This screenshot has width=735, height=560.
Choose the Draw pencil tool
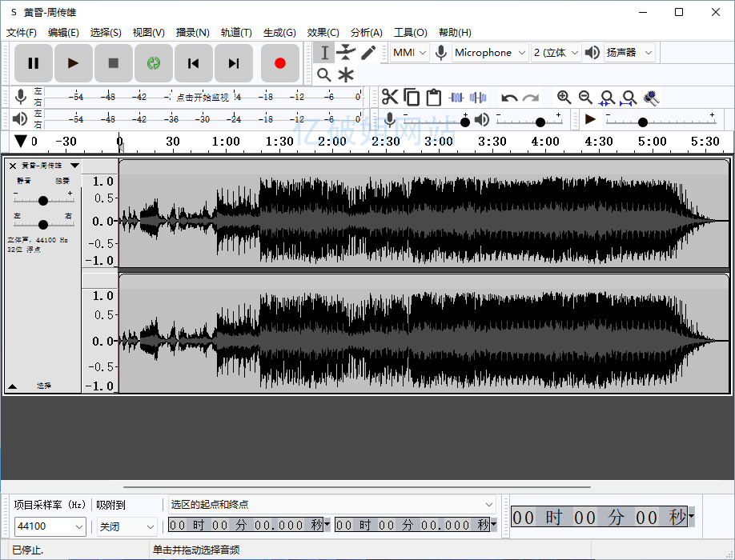[368, 53]
